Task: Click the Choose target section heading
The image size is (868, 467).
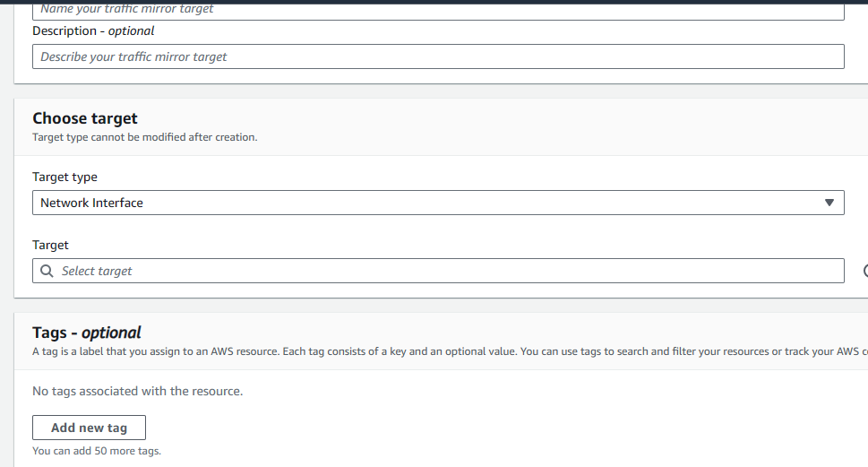Action: [85, 118]
